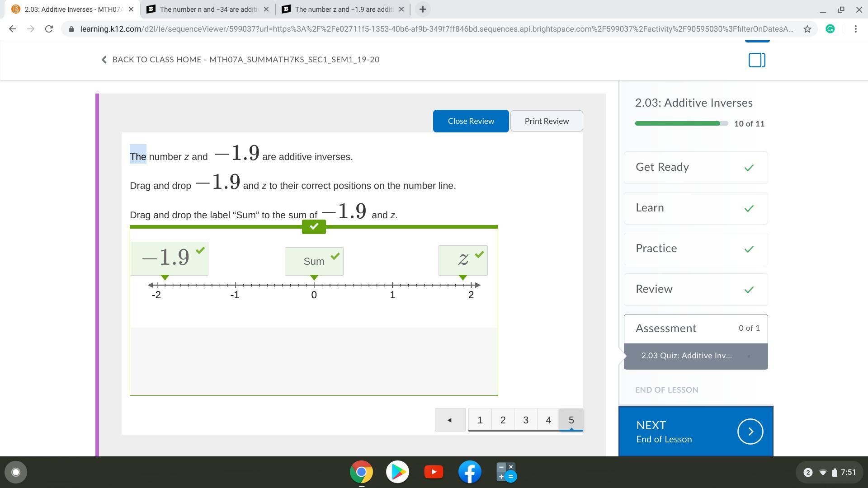Open the Calculator app icon
The width and height of the screenshot is (868, 488).
coord(506,472)
